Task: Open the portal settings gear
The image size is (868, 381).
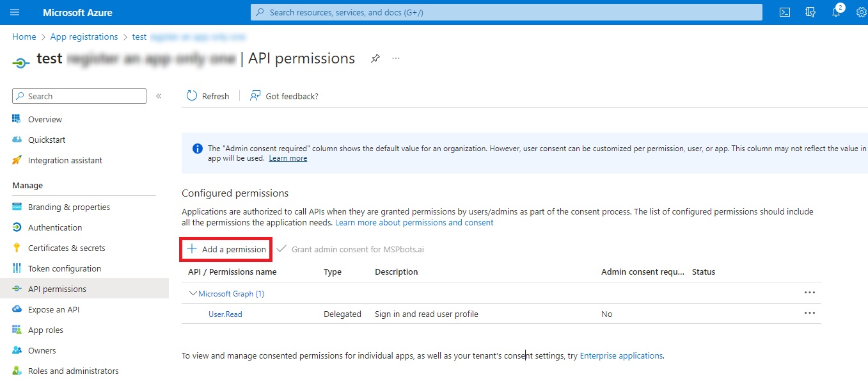Action: (861, 12)
